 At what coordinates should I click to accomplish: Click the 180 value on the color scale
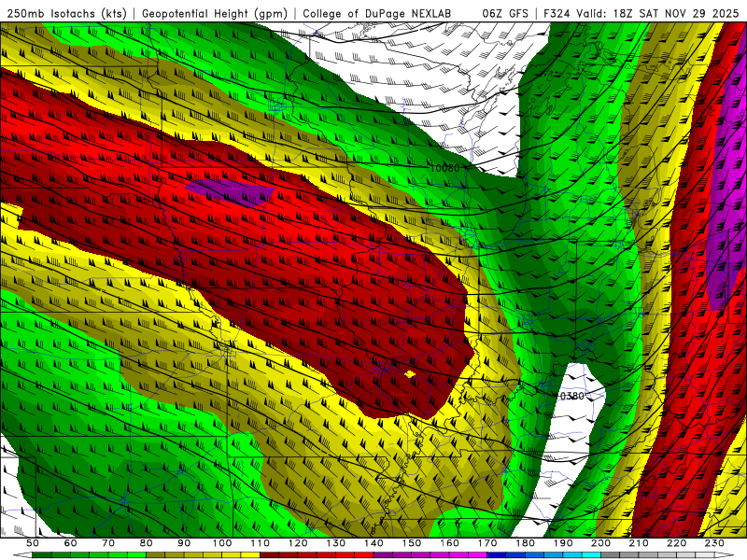point(526,543)
